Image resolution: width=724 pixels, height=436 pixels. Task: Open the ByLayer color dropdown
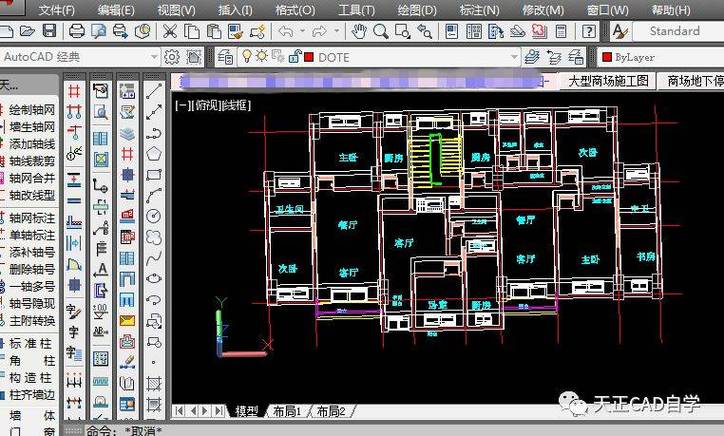click(x=660, y=57)
